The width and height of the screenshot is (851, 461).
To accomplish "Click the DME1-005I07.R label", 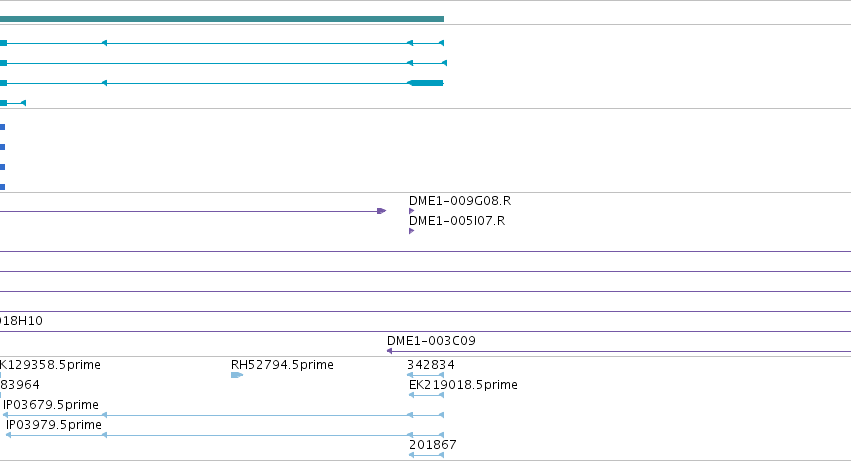I will pos(457,221).
